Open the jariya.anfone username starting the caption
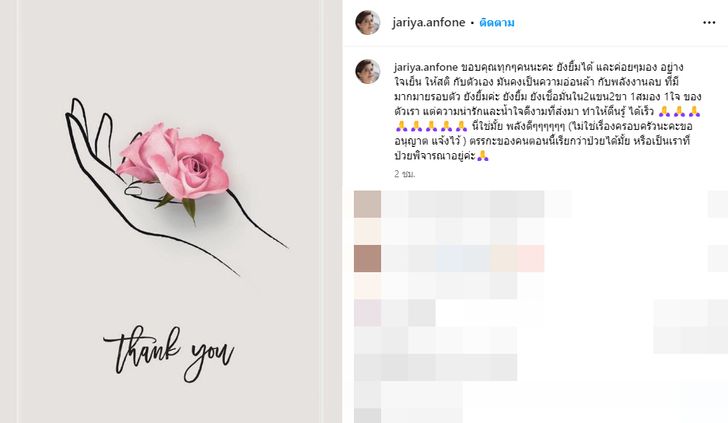This screenshot has width=728, height=423. click(x=426, y=67)
